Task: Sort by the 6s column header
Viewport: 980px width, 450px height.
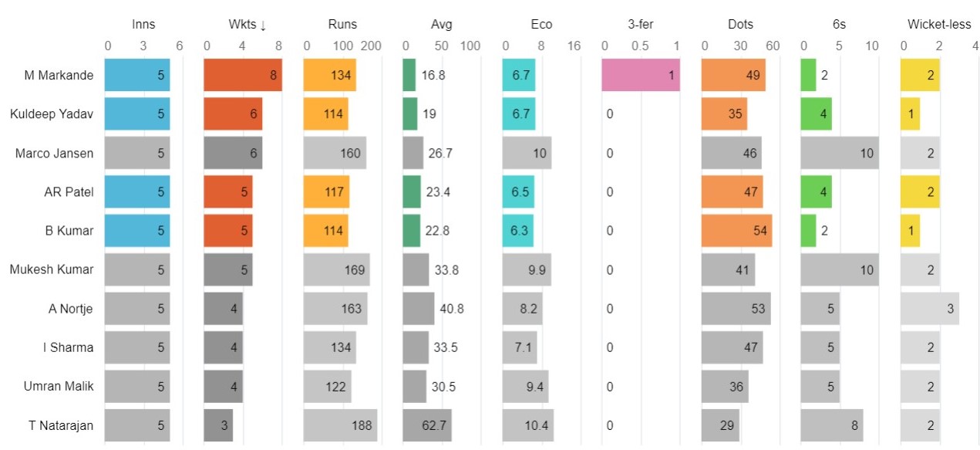Action: point(839,25)
